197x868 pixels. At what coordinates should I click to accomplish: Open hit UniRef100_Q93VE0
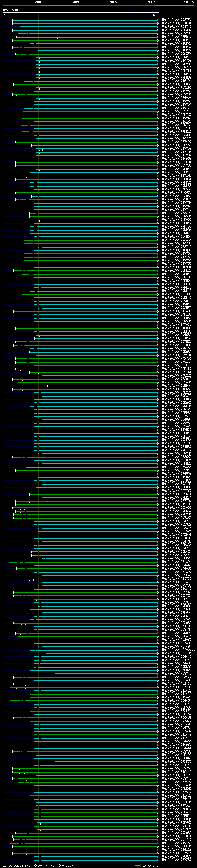click(177, 20)
